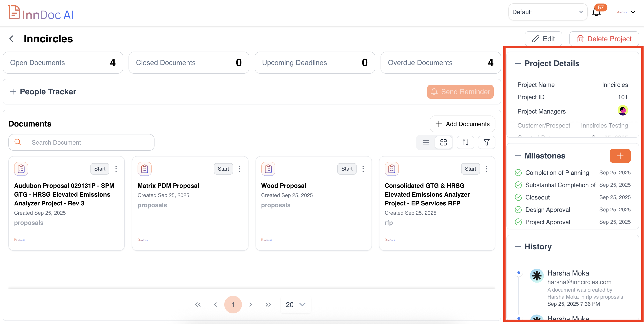644x324 pixels.
Task: Click the back arrow beside Inncircles
Action: pyautogui.click(x=11, y=39)
